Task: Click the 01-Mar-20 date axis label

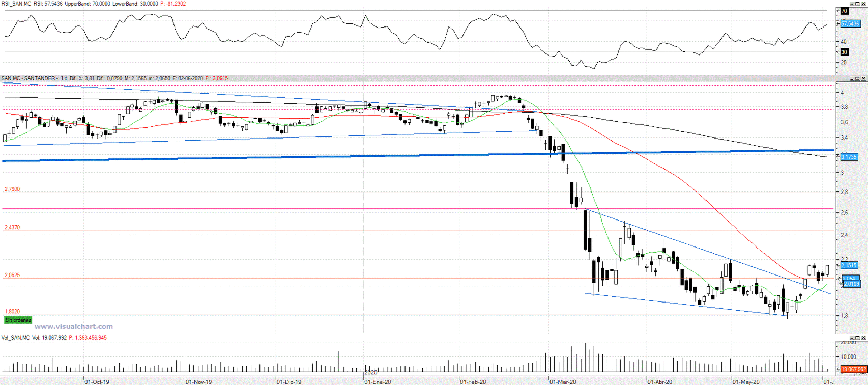Action: tap(563, 381)
